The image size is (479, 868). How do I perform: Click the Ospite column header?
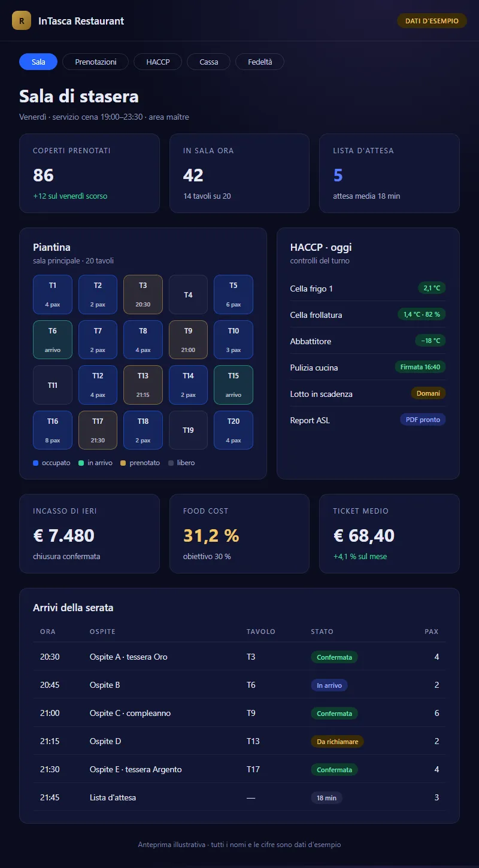coord(102,632)
